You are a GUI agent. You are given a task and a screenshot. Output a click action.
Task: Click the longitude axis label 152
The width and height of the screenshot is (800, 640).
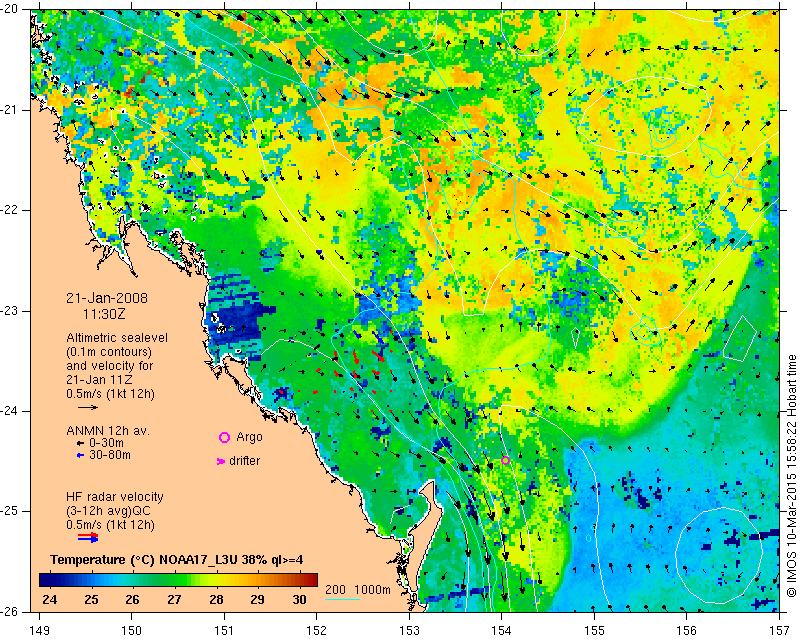click(x=317, y=630)
